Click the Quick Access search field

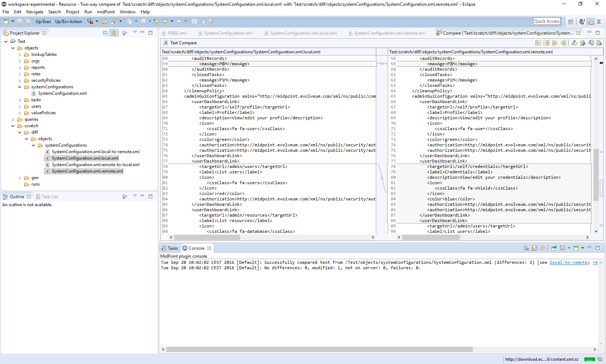[x=546, y=21]
